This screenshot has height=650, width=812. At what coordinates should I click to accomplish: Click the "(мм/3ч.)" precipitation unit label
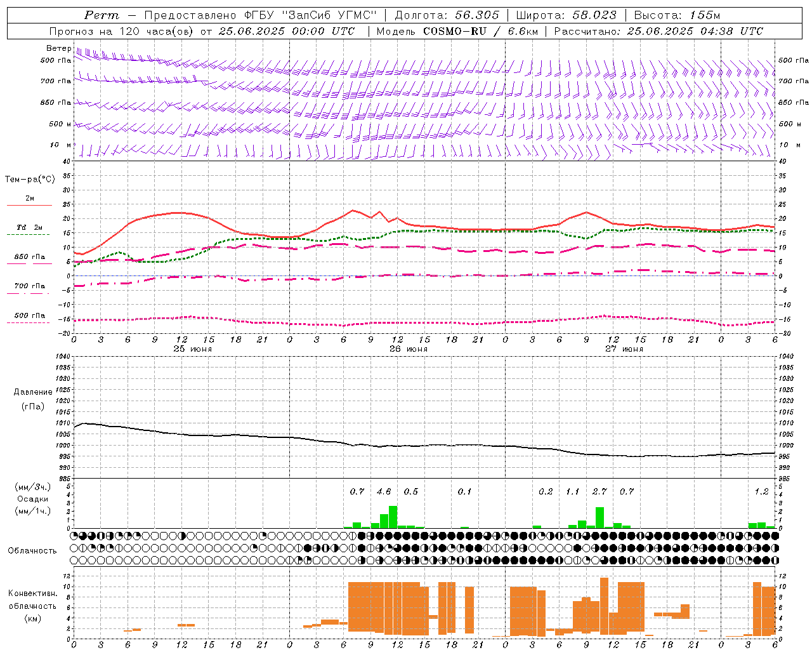33,487
